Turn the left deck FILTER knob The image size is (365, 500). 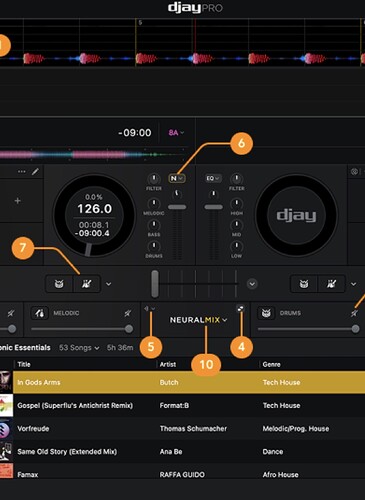click(154, 179)
